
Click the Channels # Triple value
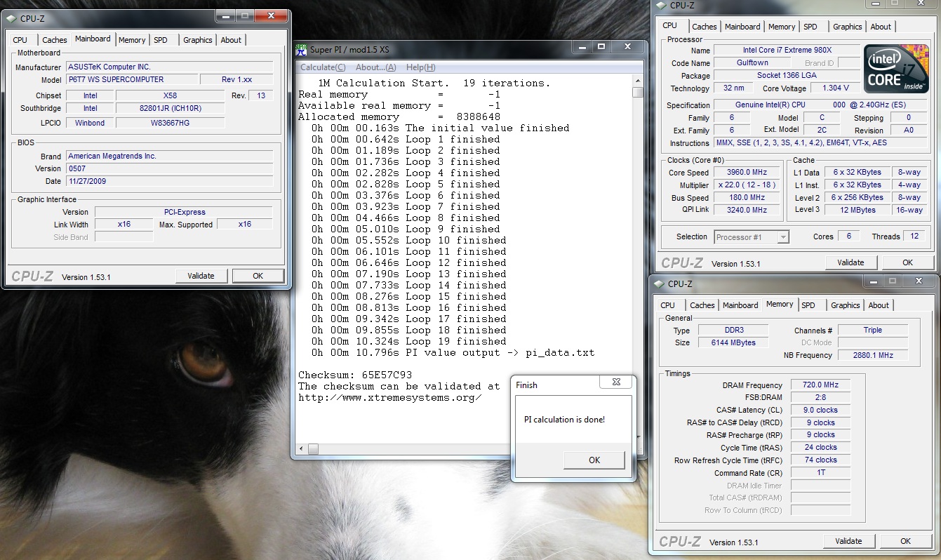point(873,330)
